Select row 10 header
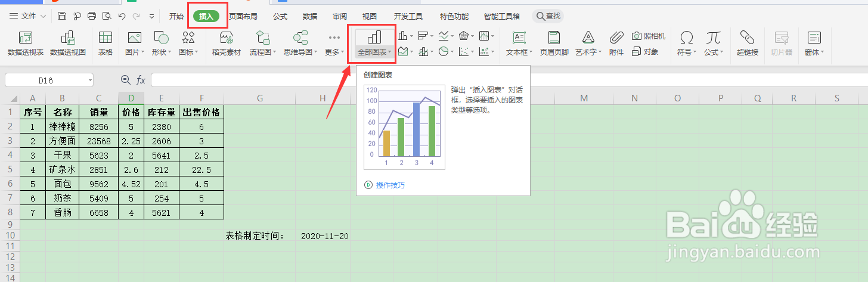Viewport: 868px width, 282px height. [x=10, y=236]
